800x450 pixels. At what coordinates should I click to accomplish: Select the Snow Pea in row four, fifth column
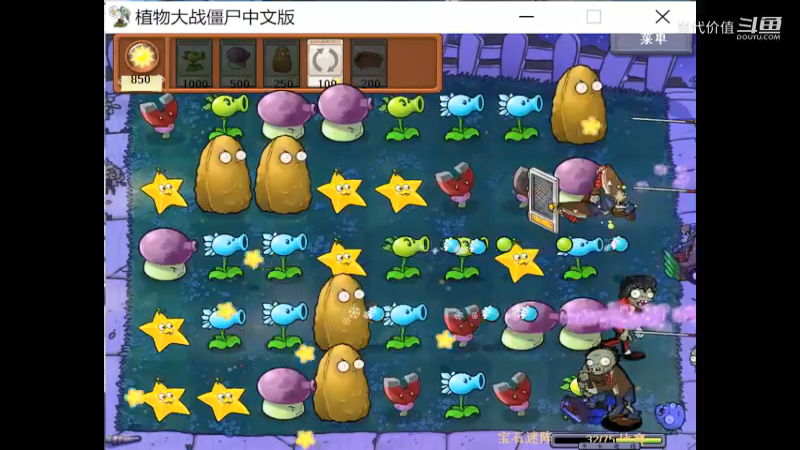405,326
